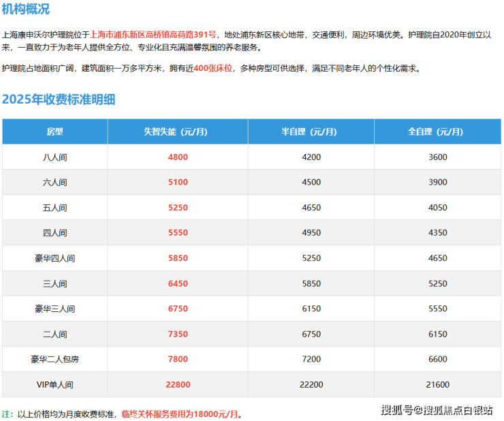Select the 豪华二人包房 room type cell
The image size is (504, 421).
[x=54, y=359]
